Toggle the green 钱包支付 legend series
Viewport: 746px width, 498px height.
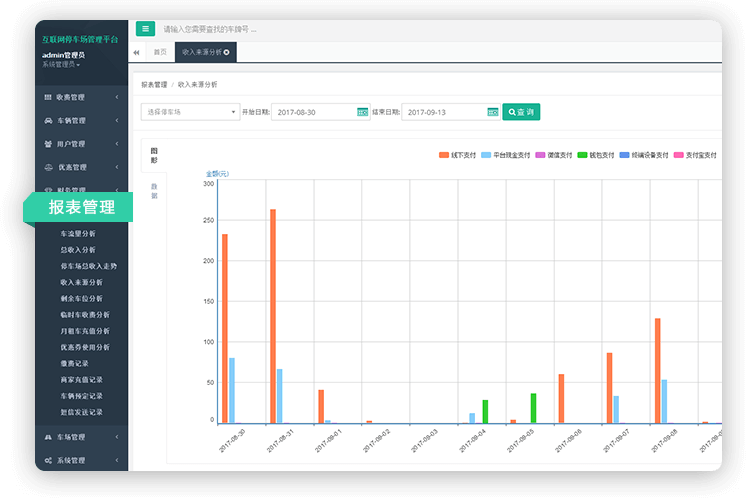click(x=596, y=155)
